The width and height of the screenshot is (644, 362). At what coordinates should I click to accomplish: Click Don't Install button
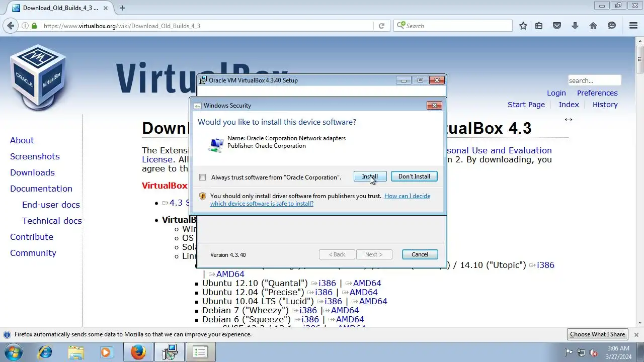414,176
